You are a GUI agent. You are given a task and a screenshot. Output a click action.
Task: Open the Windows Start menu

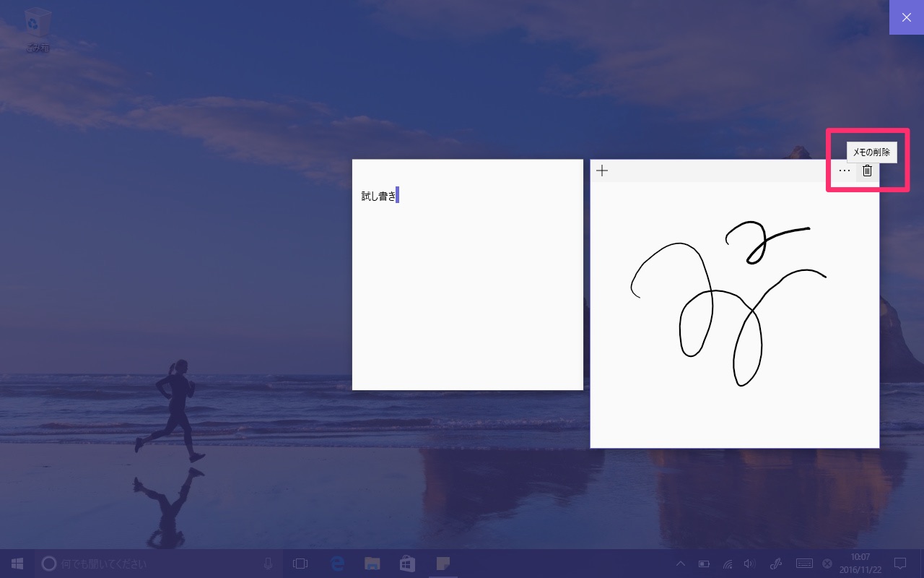tap(17, 564)
